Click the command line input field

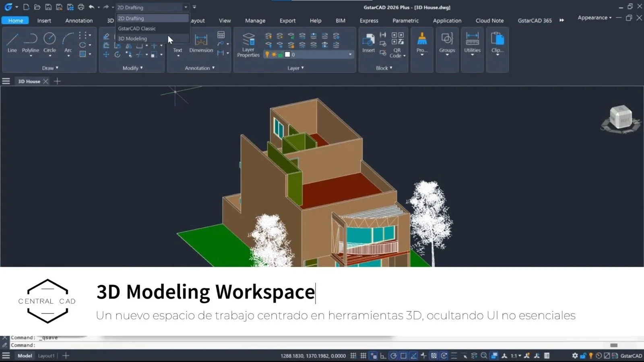(322, 345)
